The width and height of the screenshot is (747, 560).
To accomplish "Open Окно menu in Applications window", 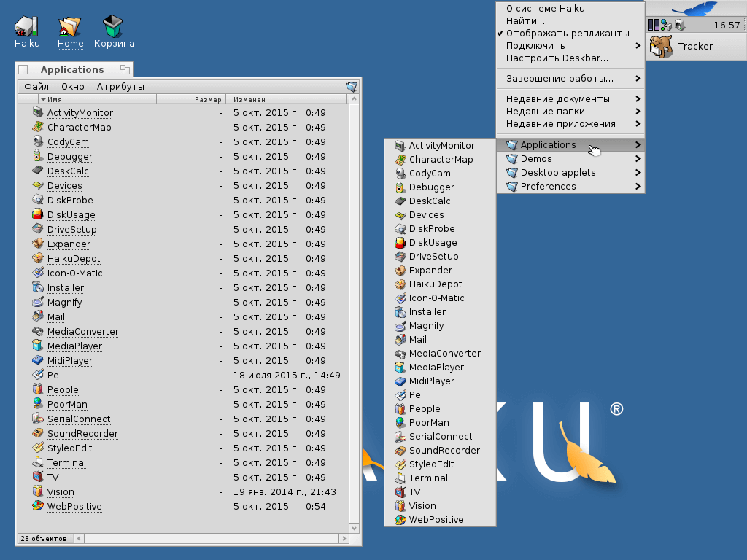I will 73,87.
